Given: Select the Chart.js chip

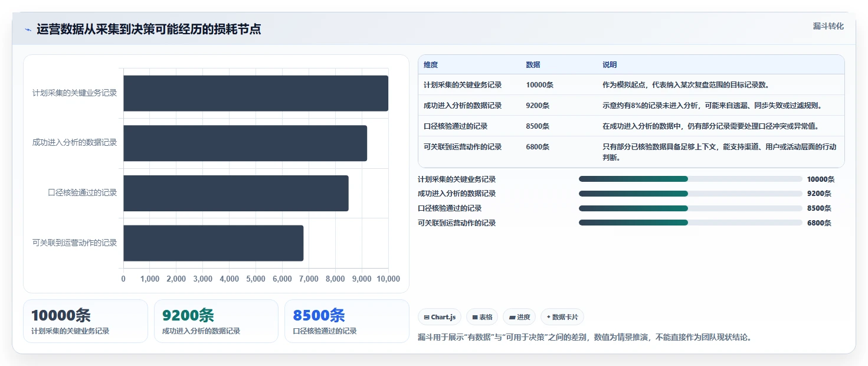Looking at the screenshot, I should (440, 317).
